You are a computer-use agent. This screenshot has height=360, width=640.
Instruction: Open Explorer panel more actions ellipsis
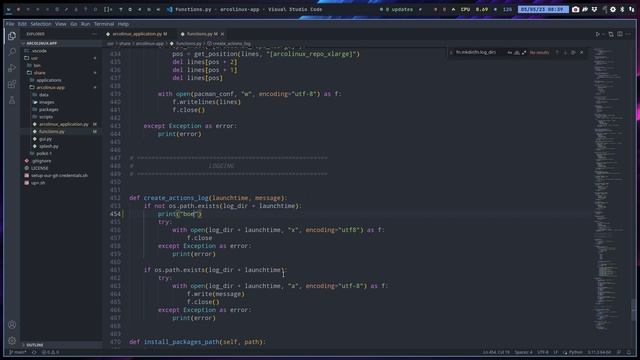[x=94, y=34]
